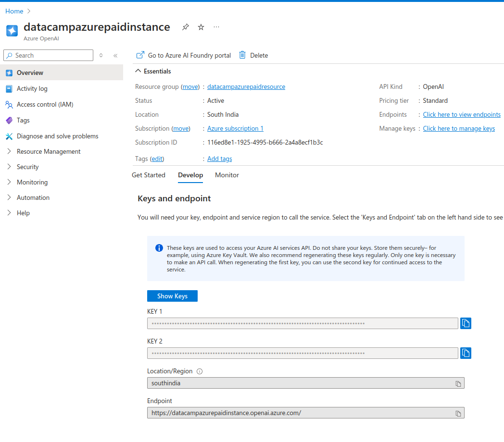Click the purple Tags icon
This screenshot has width=504, height=442.
click(x=9, y=121)
